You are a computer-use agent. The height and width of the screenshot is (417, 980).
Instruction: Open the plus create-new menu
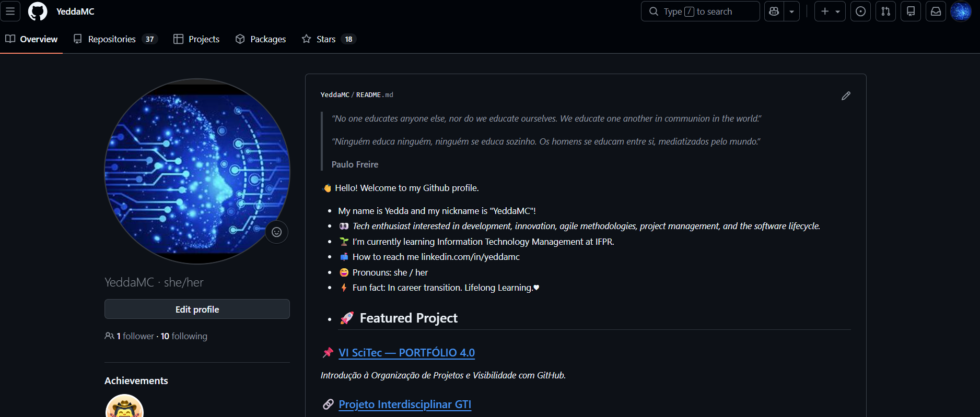(830, 11)
